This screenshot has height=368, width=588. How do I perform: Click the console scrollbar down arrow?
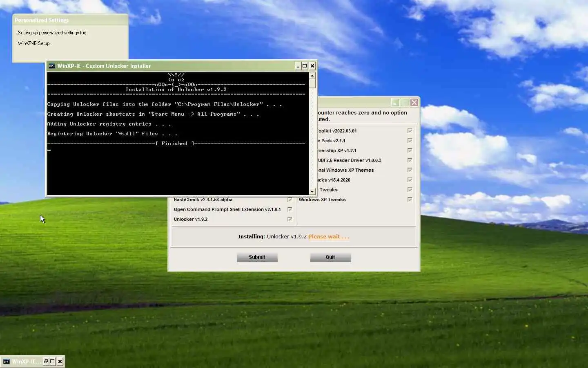(312, 191)
